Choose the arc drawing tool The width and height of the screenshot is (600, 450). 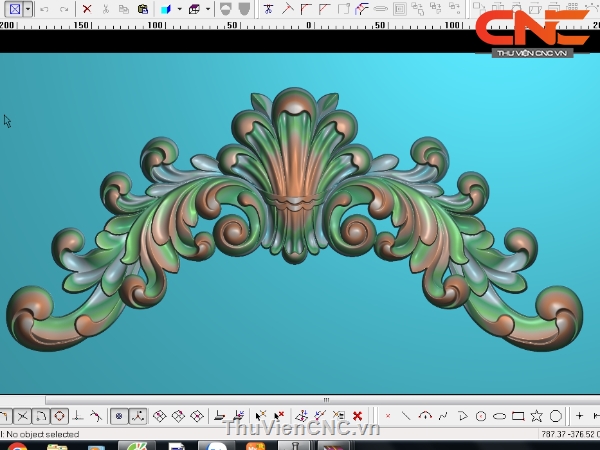(425, 416)
